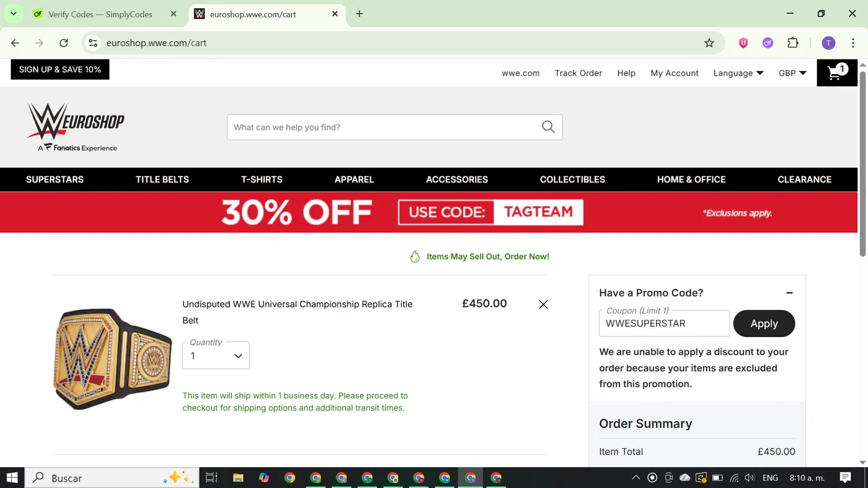Click the page vertical scrollbar
This screenshot has width=868, height=488.
pos(863,164)
